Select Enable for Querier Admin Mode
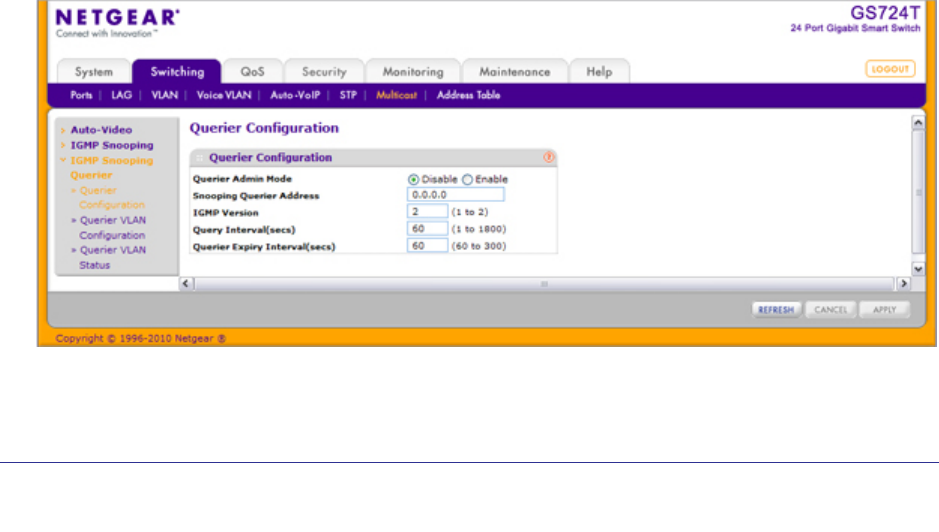 pos(467,179)
